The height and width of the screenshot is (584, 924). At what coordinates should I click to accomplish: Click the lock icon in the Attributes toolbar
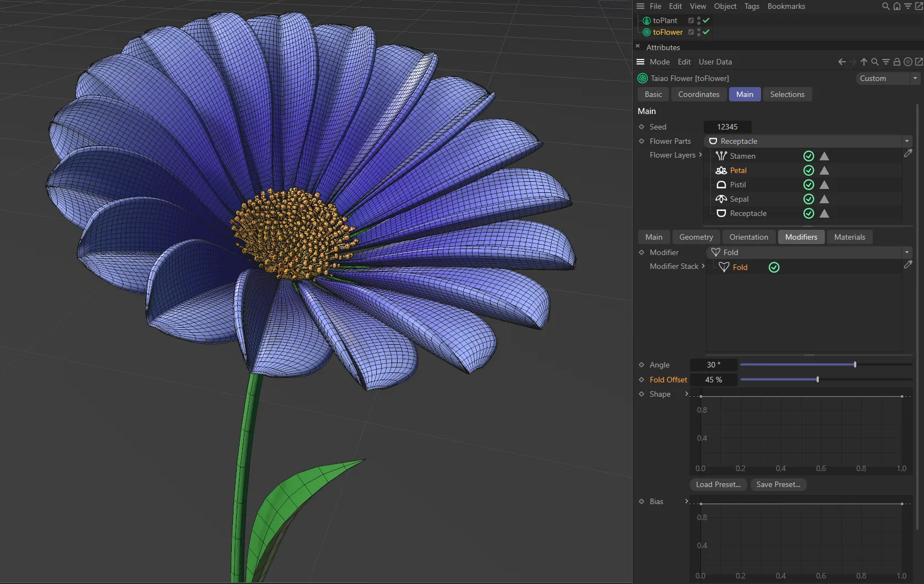coord(896,62)
